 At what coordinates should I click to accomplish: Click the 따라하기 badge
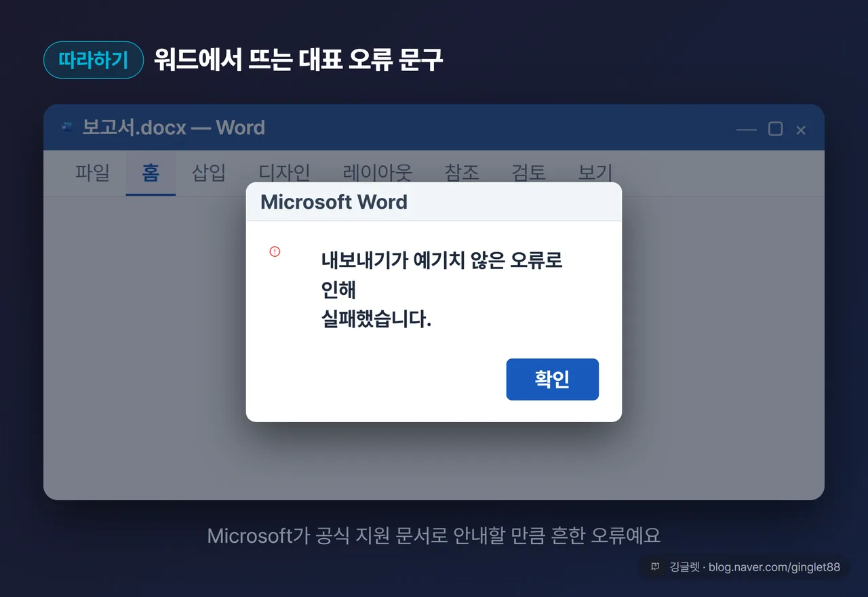coord(94,60)
